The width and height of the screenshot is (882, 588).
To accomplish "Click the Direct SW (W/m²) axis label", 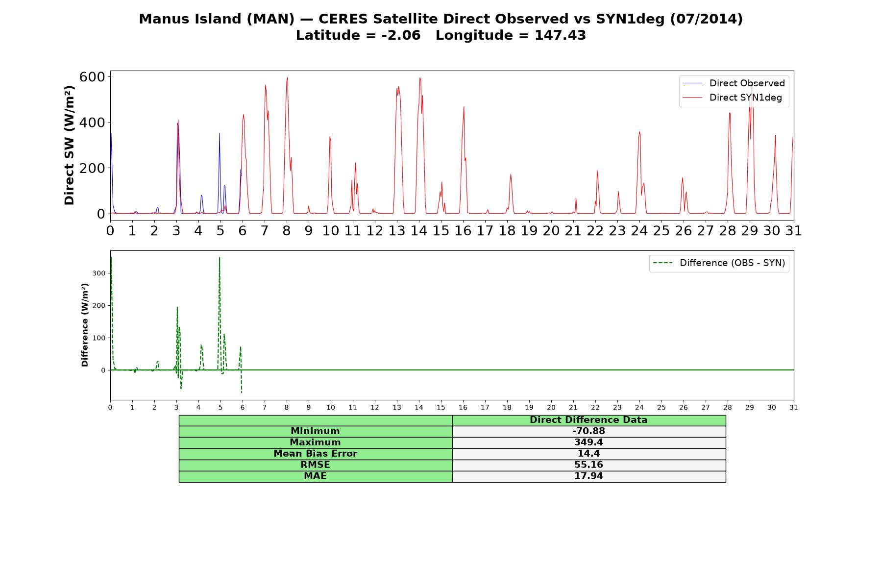I will (70, 145).
